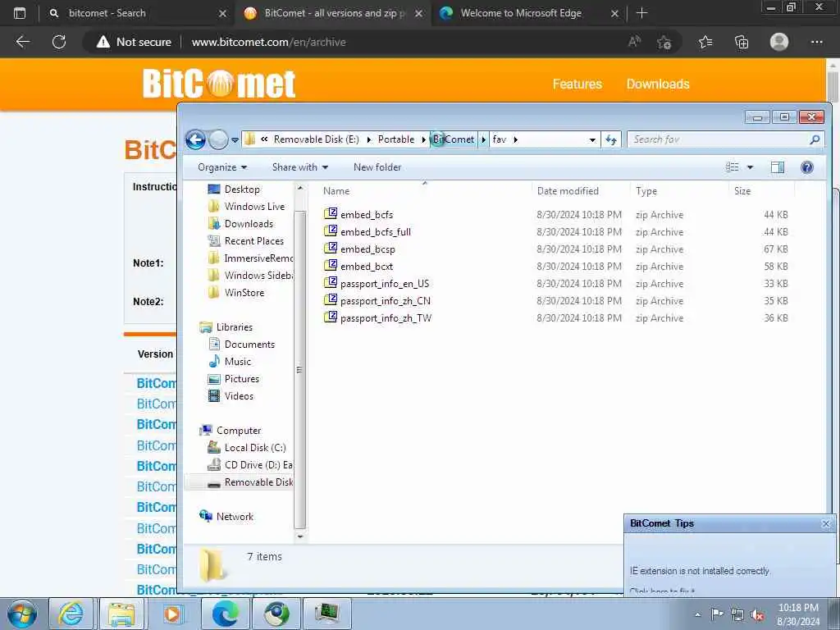Click the Explorer forward arrow button
This screenshot has height=630, width=840.
218,139
